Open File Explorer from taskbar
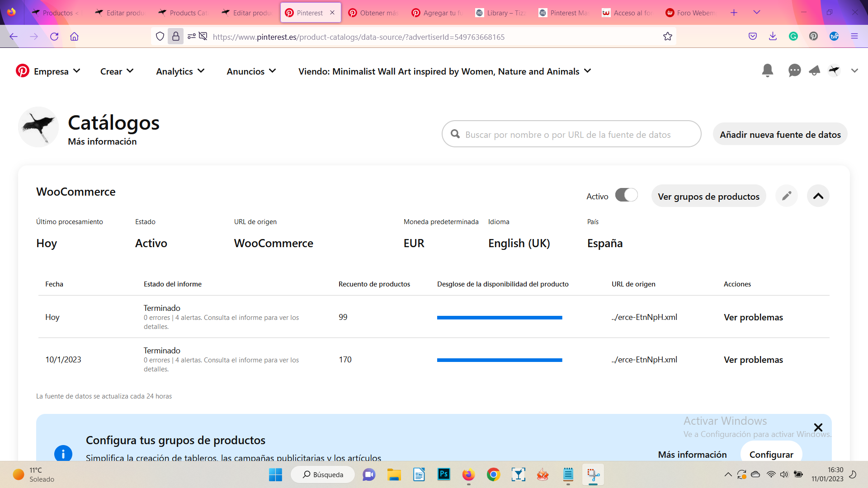Viewport: 868px width, 488px height. [394, 474]
